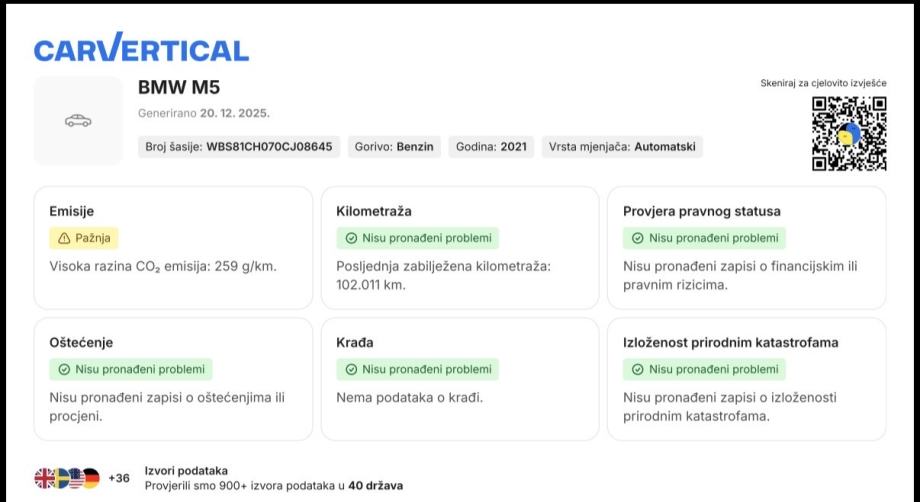920x502 pixels.
Task: Select the Broj šasije VIN tag
Action: point(238,147)
